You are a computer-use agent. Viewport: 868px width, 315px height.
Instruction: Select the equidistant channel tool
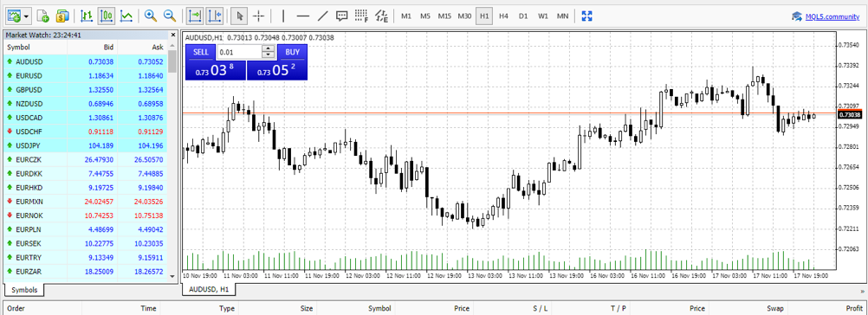pyautogui.click(x=381, y=16)
